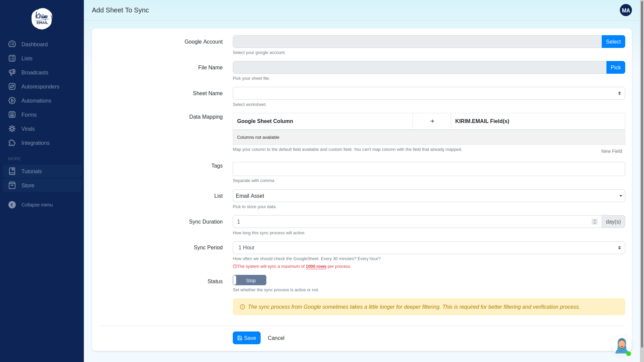The image size is (644, 362).
Task: Click the 'Google Sheet Column' header
Action: [265, 121]
